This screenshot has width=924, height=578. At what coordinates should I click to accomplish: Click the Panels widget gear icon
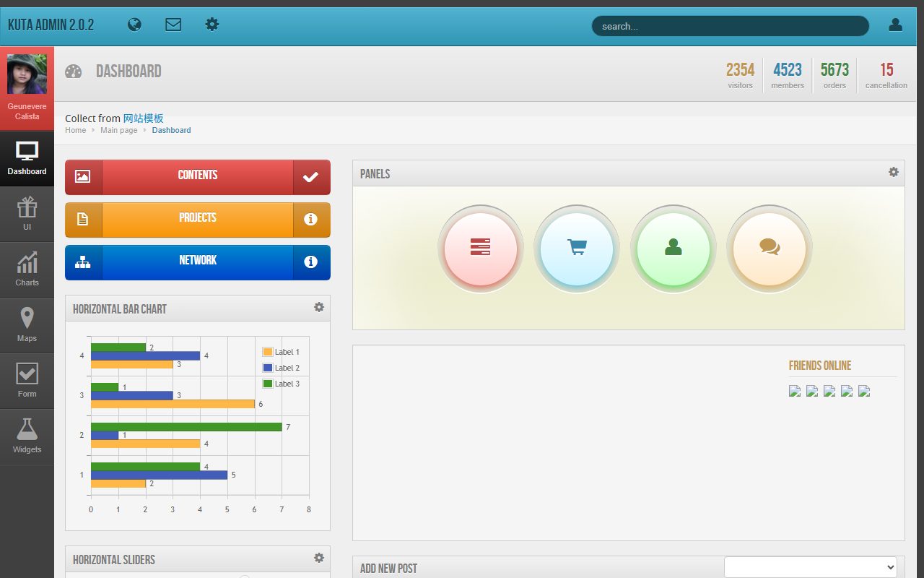click(894, 172)
